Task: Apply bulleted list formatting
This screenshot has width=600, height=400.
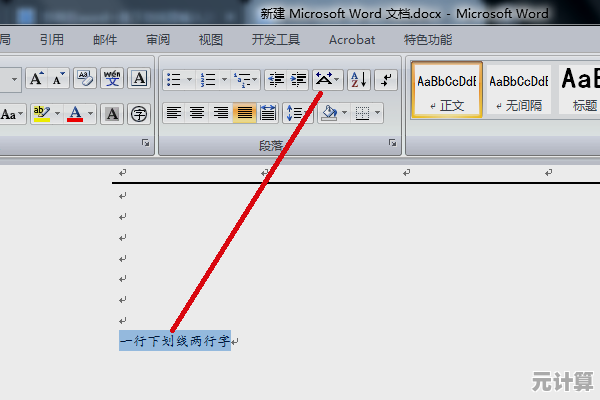Action: pos(174,80)
